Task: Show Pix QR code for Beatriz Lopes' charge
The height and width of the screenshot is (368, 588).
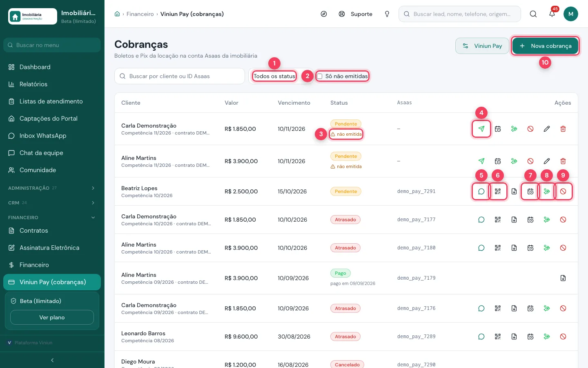Action: tap(498, 191)
